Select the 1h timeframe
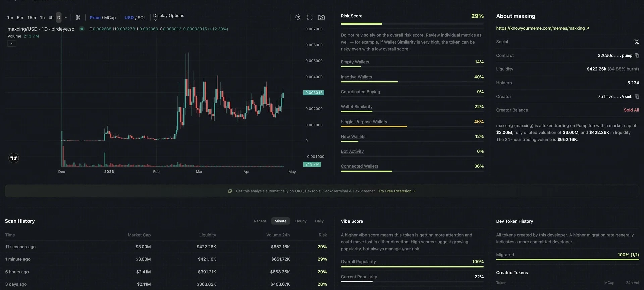 [42, 17]
